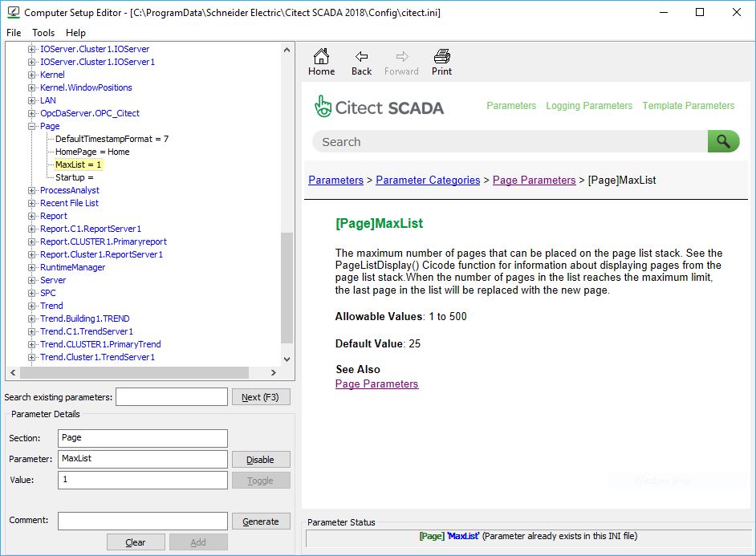Click the Next (F3) button
Viewport: 756px width, 556px height.
click(260, 397)
